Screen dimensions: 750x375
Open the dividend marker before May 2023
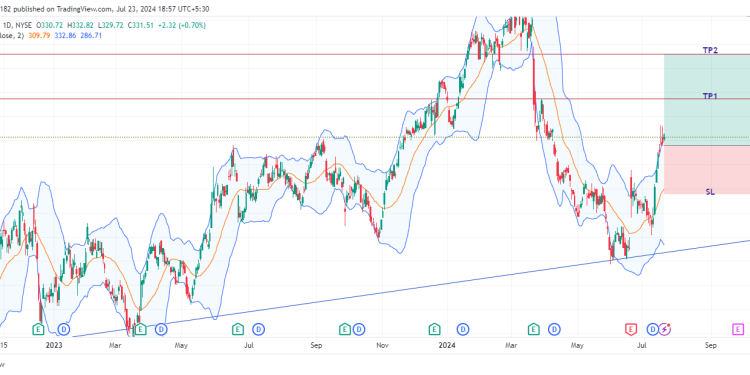162,329
